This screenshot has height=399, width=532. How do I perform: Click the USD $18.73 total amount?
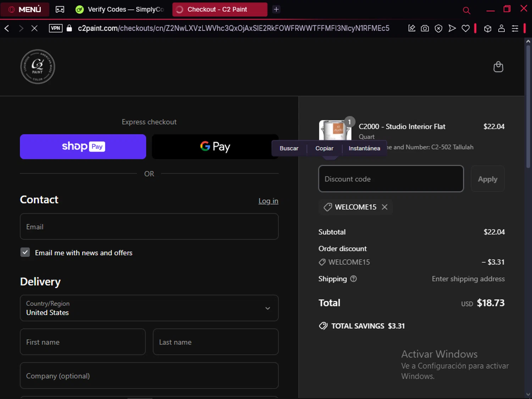point(483,303)
